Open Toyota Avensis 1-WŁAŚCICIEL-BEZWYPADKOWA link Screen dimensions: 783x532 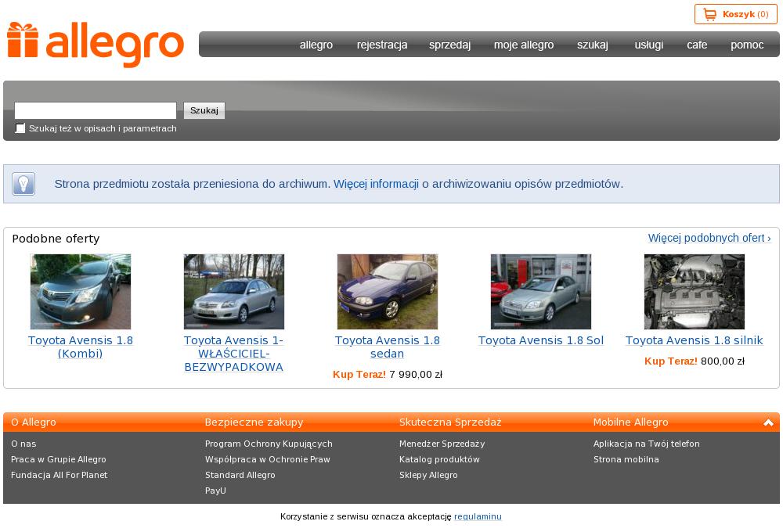pyautogui.click(x=233, y=354)
